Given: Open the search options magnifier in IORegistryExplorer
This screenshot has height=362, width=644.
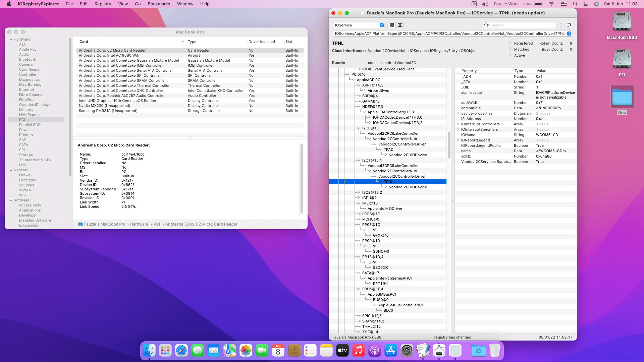Looking at the screenshot, I should tap(487, 25).
